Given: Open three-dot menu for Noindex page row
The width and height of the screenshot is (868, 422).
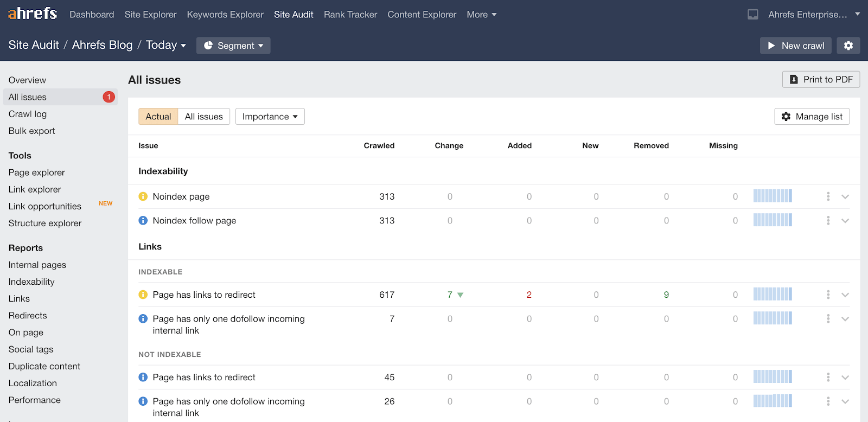Looking at the screenshot, I should (828, 196).
